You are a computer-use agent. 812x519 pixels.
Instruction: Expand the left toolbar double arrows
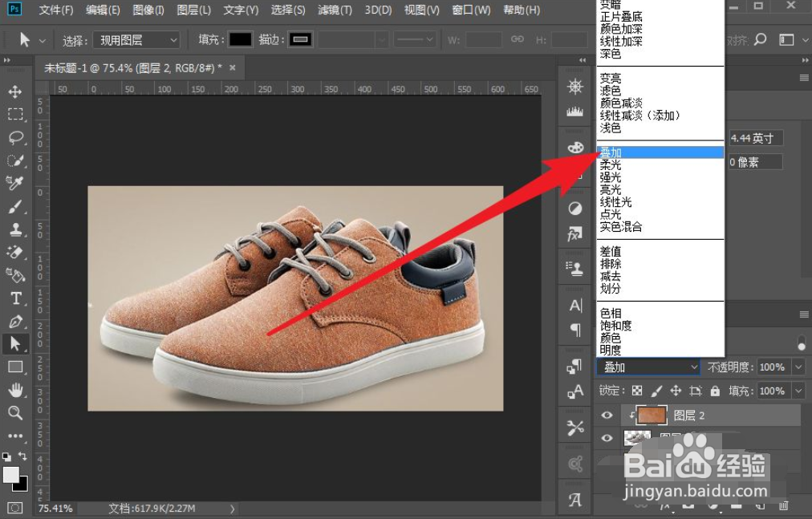pos(6,60)
